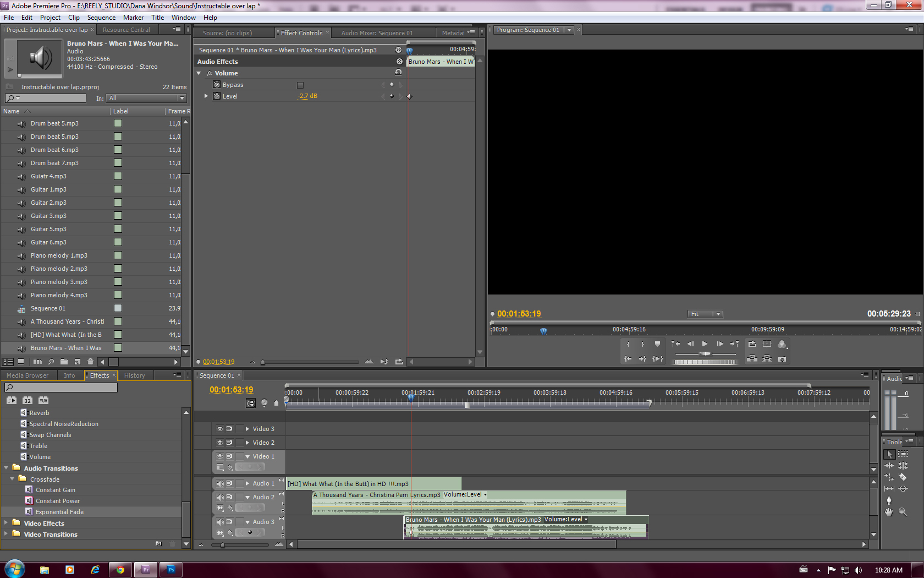Viewport: 924px width, 578px height.
Task: Switch to the Media Browser tab
Action: tap(28, 376)
